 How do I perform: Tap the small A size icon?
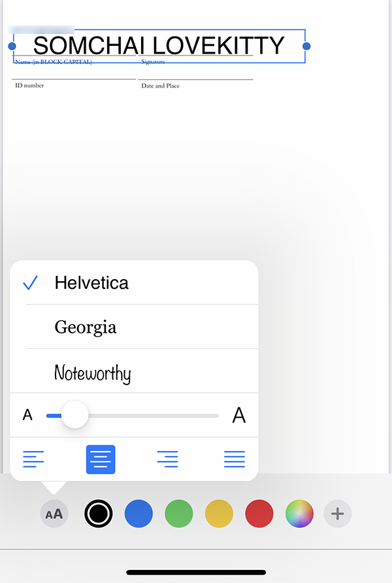click(x=27, y=415)
